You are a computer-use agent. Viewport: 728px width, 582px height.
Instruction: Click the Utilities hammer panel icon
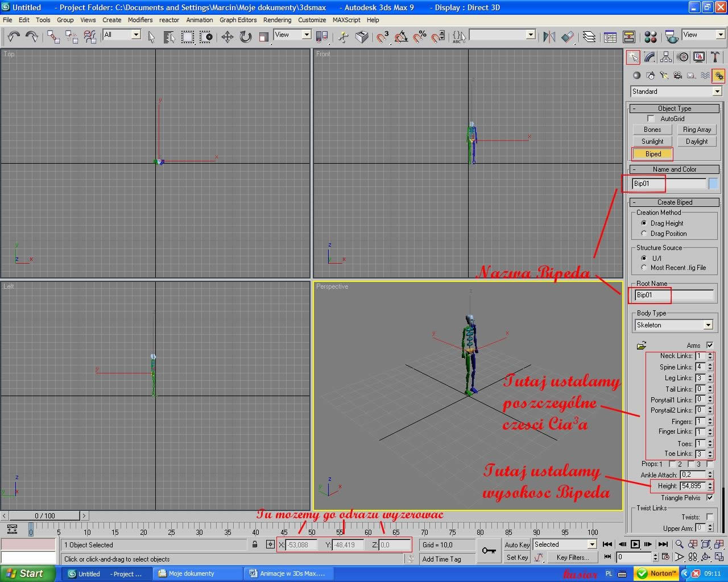[x=715, y=57]
